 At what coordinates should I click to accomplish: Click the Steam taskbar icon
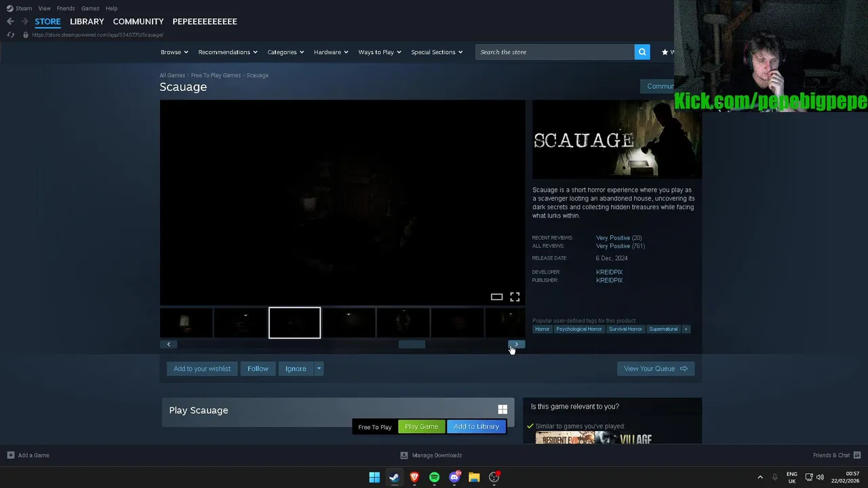(394, 477)
